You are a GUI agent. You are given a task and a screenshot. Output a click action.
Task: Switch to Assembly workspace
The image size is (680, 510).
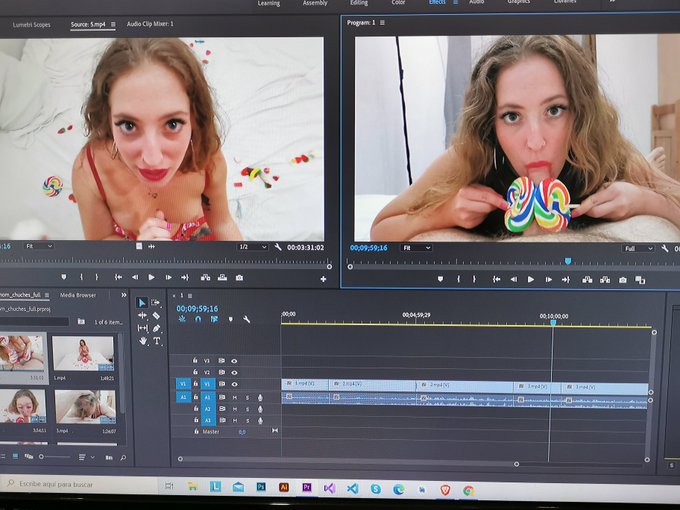click(315, 3)
